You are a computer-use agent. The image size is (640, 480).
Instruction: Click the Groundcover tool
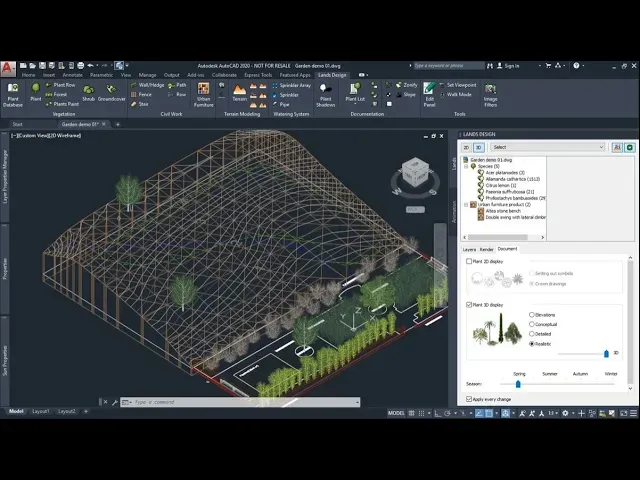pos(112,92)
